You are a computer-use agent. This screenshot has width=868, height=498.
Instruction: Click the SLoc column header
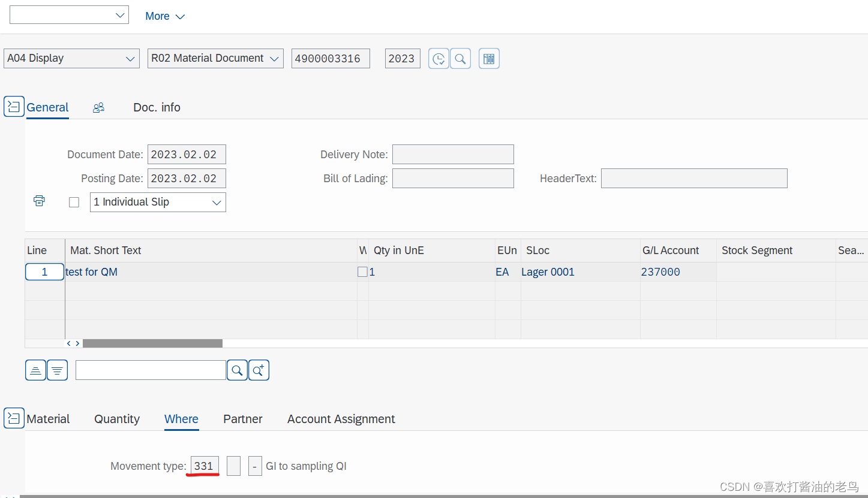click(x=581, y=250)
